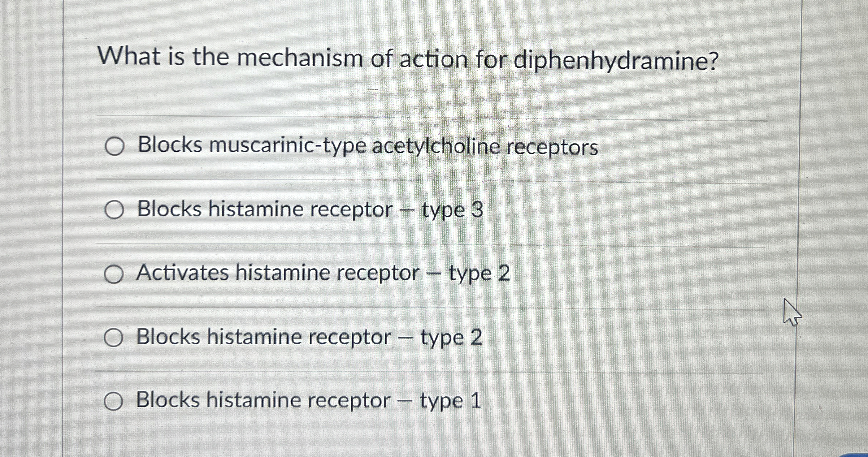
Task: Click 'type 1' in the last answer option
Action: click(450, 401)
